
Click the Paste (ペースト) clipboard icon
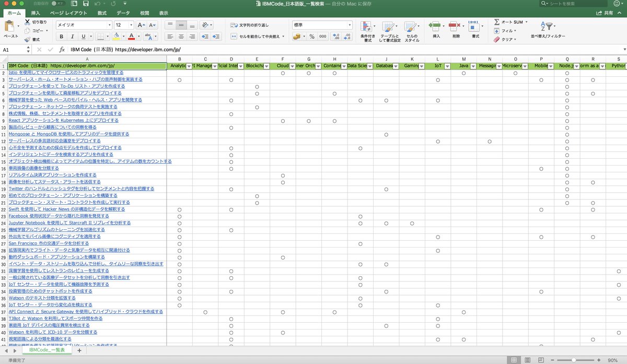pos(10,26)
